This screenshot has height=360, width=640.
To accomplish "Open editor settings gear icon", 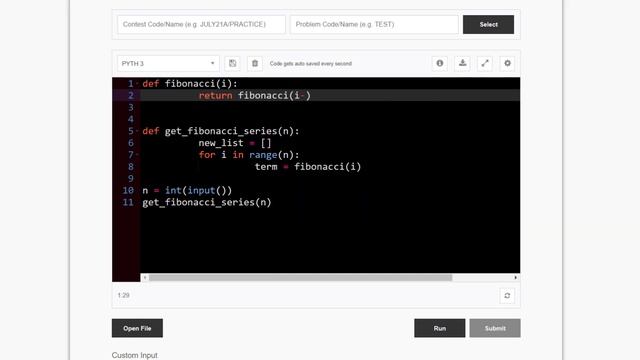I will pyautogui.click(x=507, y=63).
